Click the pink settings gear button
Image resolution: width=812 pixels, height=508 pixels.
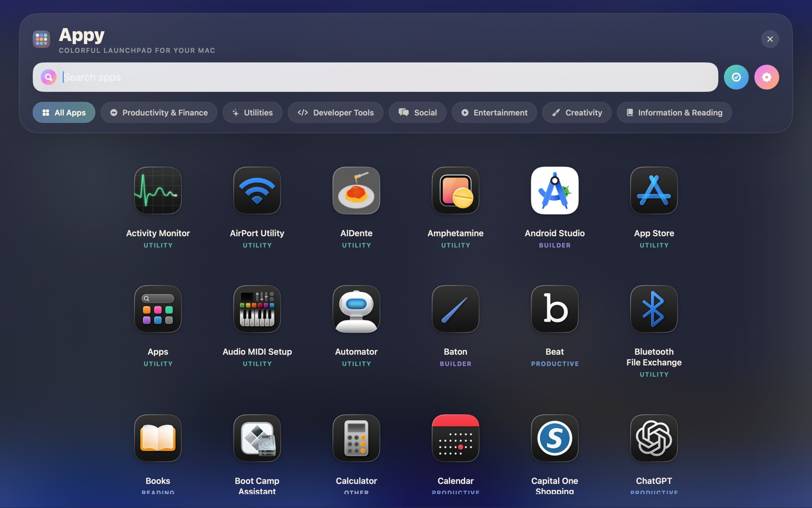pos(766,77)
